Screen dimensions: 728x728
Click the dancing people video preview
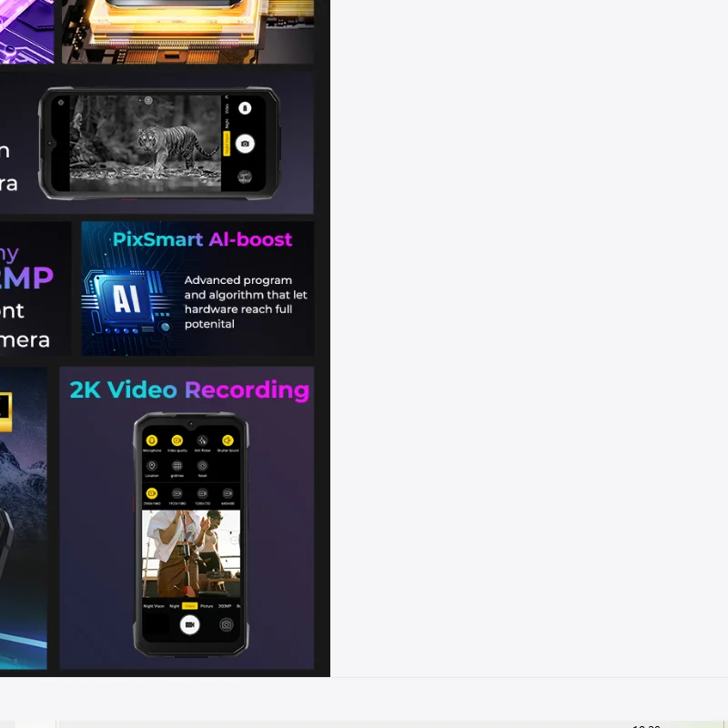[x=191, y=553]
